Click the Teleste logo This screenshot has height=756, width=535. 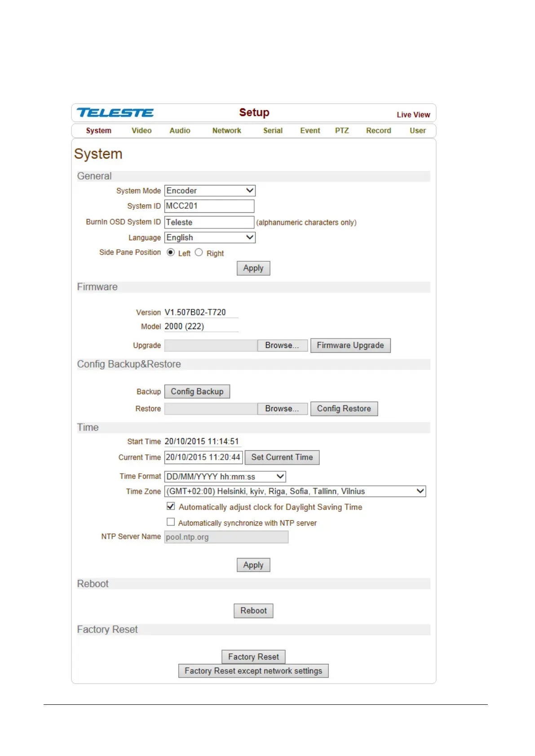(x=115, y=113)
